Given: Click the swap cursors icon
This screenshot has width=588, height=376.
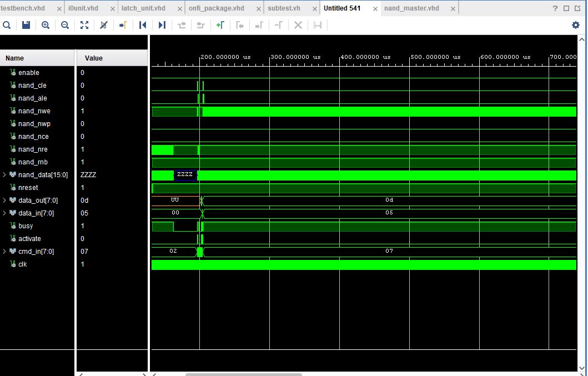Looking at the screenshot, I should point(279,25).
